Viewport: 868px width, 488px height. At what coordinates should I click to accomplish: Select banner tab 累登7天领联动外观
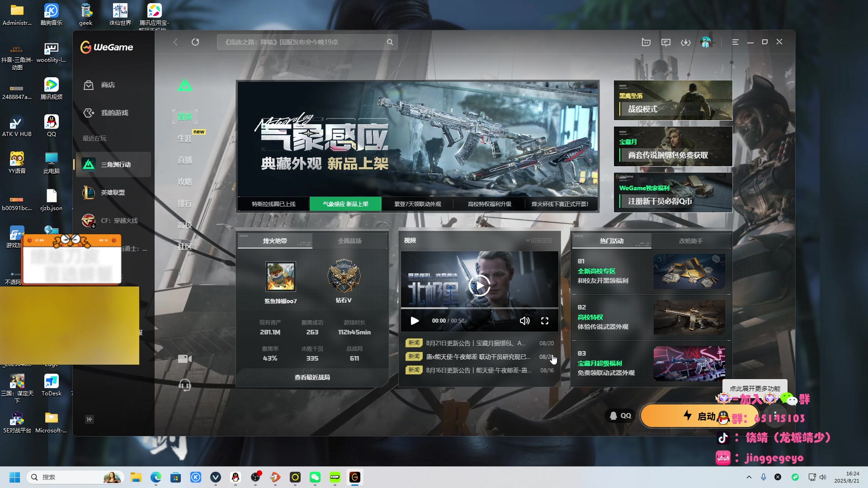[x=417, y=204]
